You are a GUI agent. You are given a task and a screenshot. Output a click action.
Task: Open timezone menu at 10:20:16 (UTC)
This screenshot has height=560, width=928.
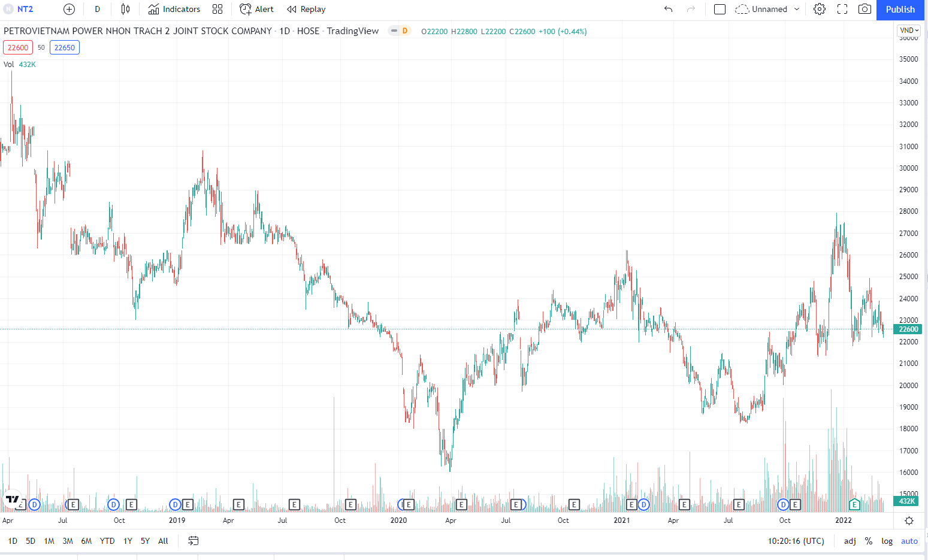point(796,541)
